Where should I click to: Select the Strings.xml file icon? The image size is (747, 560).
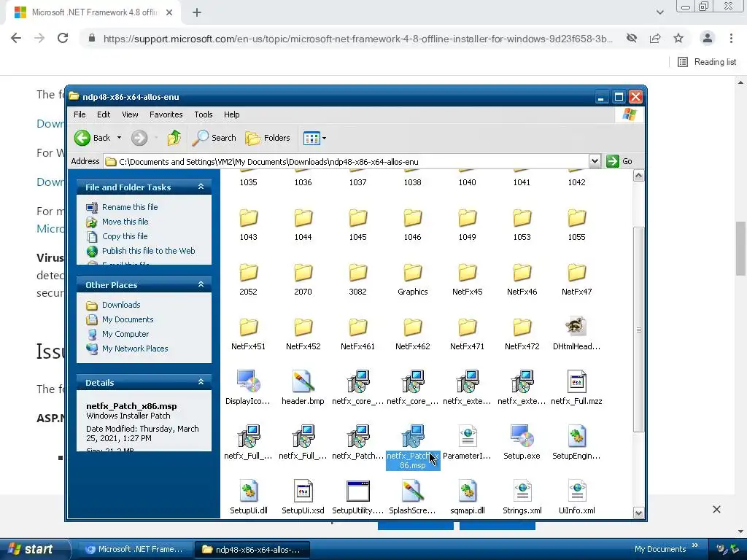coord(522,491)
